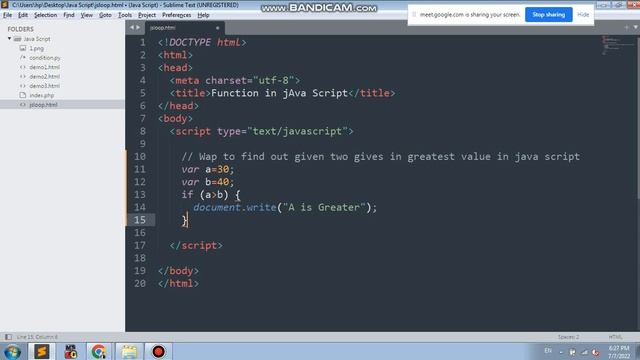Click the minimap on the right
640x360 pixels.
[618, 45]
